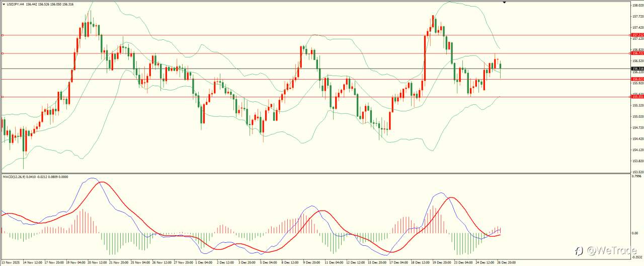
Task: Click the 158.020 price scale value
Action: pos(637,6)
